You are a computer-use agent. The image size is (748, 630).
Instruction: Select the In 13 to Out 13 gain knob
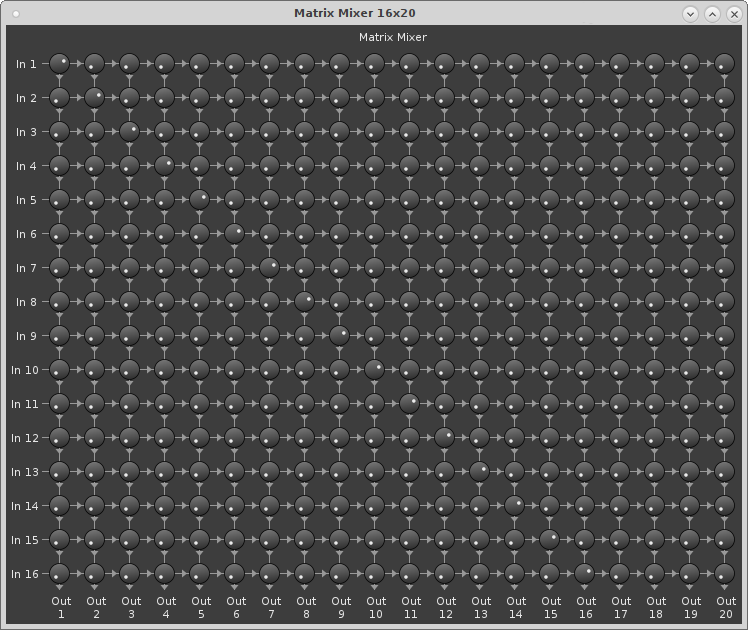[479, 472]
